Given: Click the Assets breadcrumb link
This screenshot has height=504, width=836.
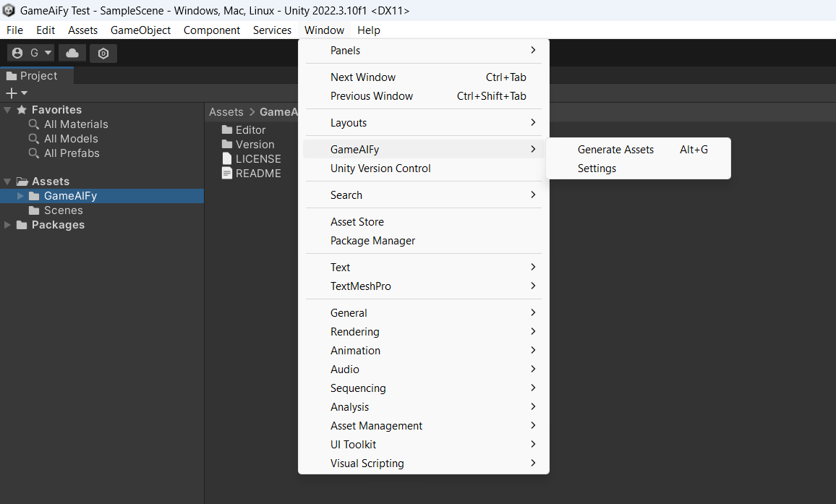Looking at the screenshot, I should click(x=226, y=112).
